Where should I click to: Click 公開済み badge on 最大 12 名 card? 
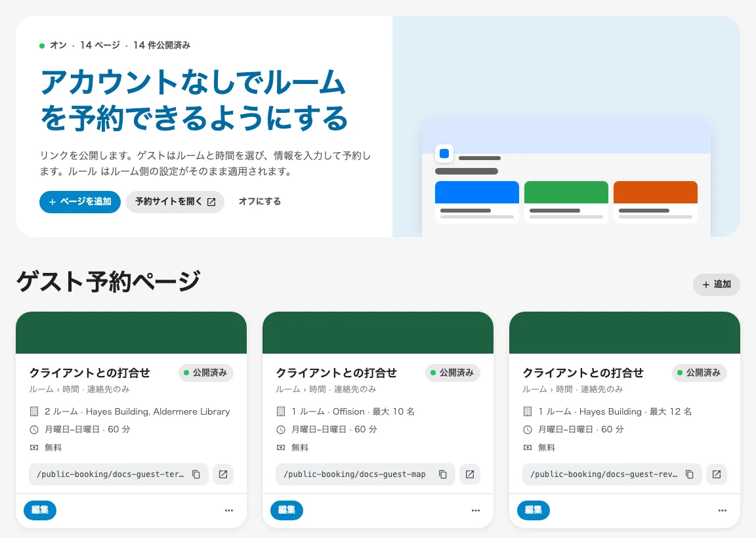tap(700, 373)
